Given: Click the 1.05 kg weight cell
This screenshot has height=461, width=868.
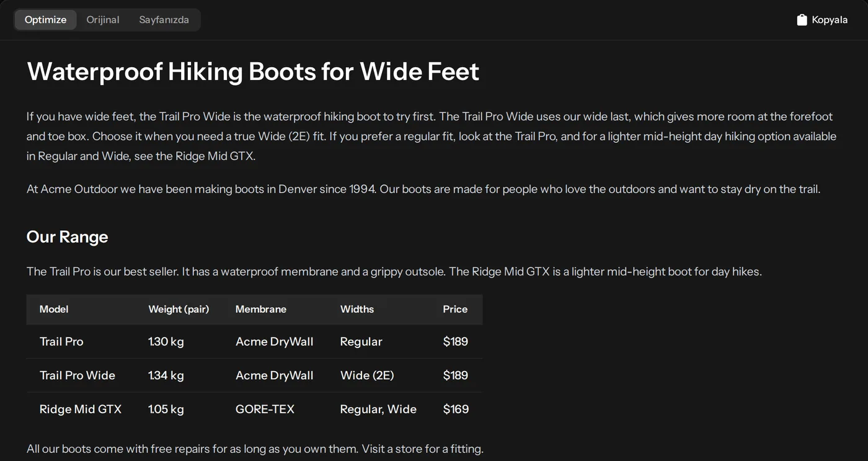Looking at the screenshot, I should click(x=166, y=409).
